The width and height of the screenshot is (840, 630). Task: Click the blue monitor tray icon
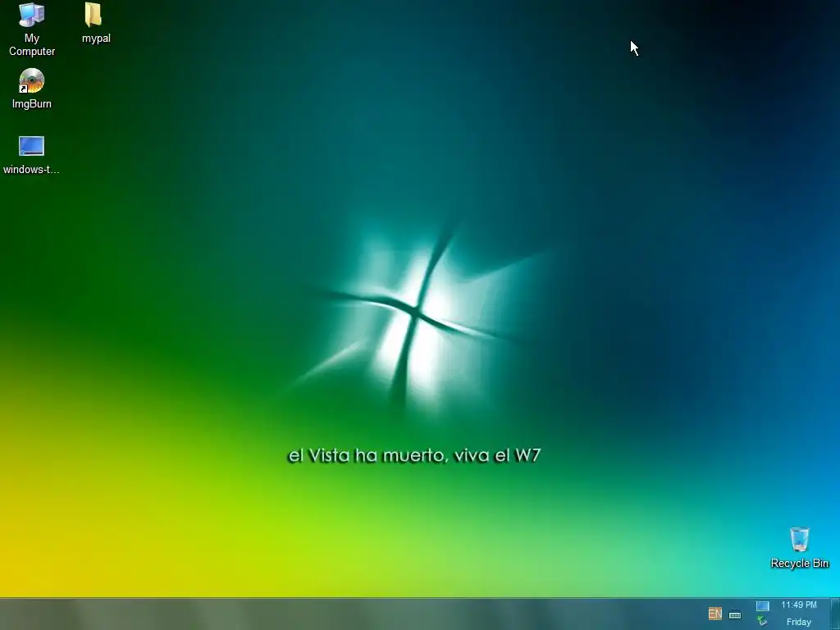coord(762,606)
